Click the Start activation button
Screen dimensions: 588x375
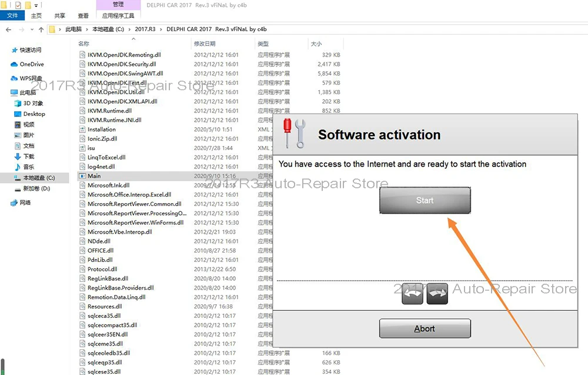(425, 200)
